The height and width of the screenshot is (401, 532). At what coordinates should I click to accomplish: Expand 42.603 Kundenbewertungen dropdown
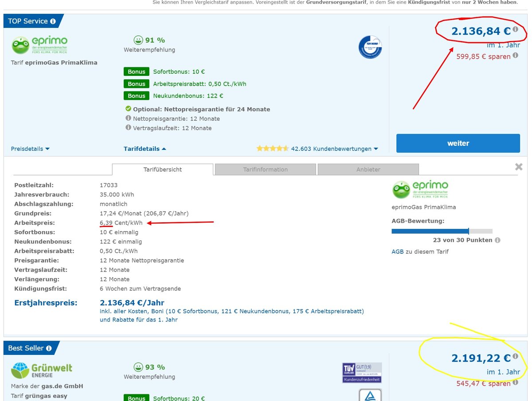point(335,149)
